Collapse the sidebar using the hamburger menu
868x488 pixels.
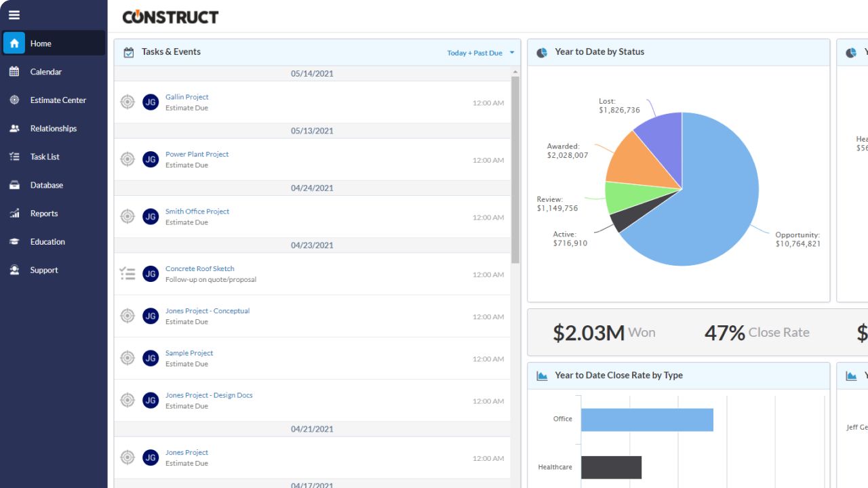(x=14, y=14)
